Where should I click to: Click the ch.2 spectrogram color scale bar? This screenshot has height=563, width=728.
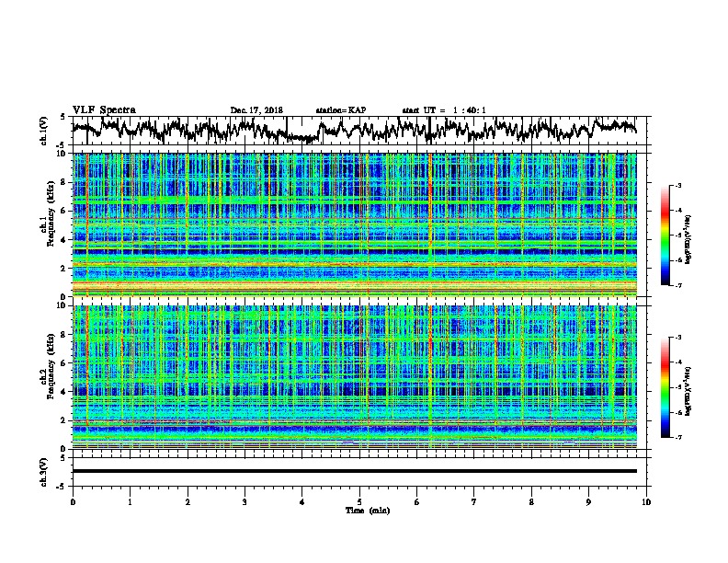tap(665, 387)
